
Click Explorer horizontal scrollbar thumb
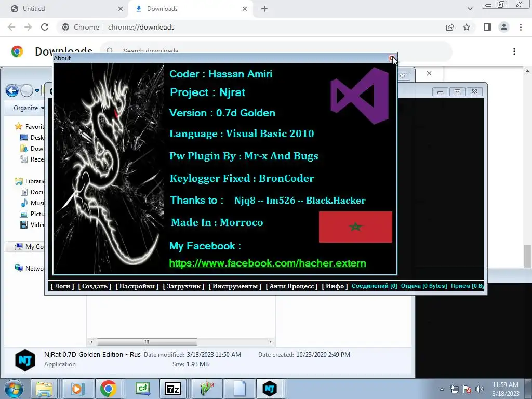(147, 342)
